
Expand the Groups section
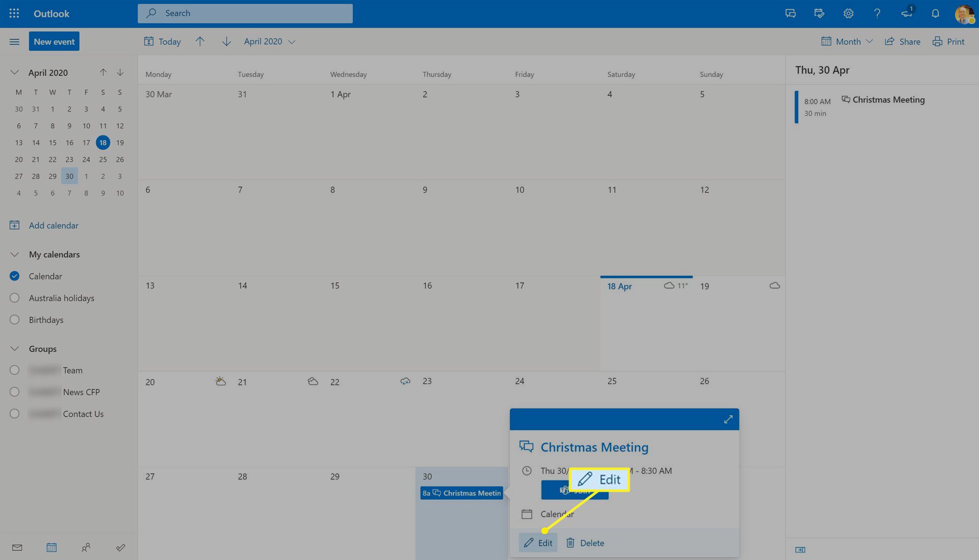pos(14,349)
